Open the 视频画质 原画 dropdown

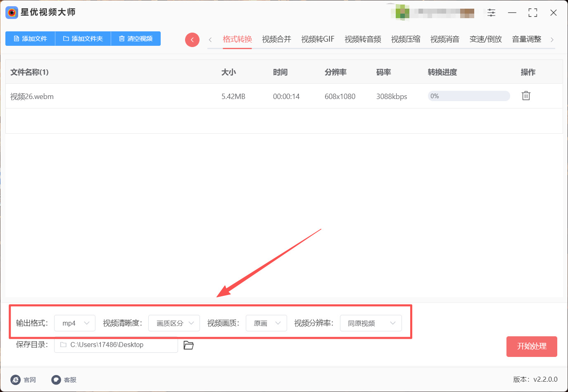(266, 323)
